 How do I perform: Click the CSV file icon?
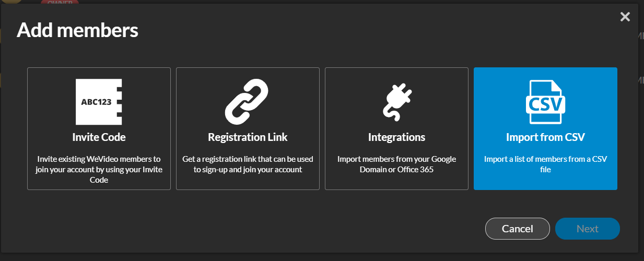[x=545, y=102]
